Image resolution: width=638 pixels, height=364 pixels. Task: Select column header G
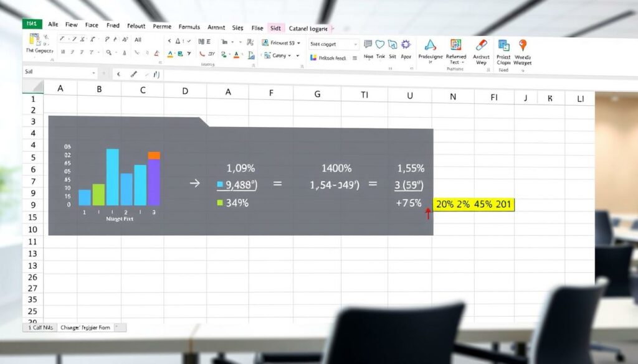(317, 94)
